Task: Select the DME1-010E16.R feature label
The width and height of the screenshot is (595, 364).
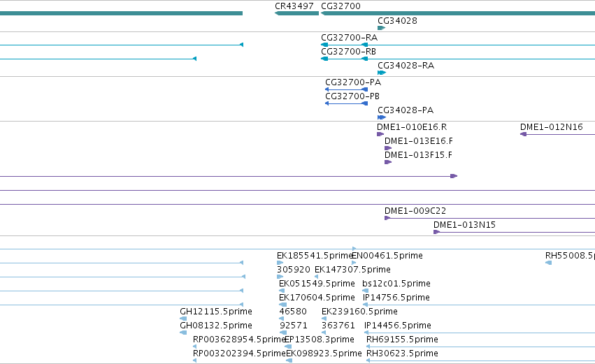Action: 412,127
